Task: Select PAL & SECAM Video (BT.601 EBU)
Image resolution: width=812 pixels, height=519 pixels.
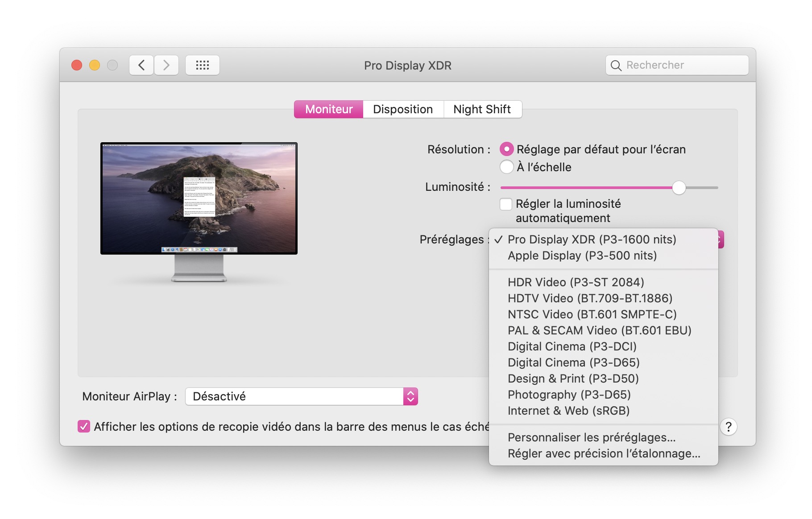Action: [x=604, y=330]
